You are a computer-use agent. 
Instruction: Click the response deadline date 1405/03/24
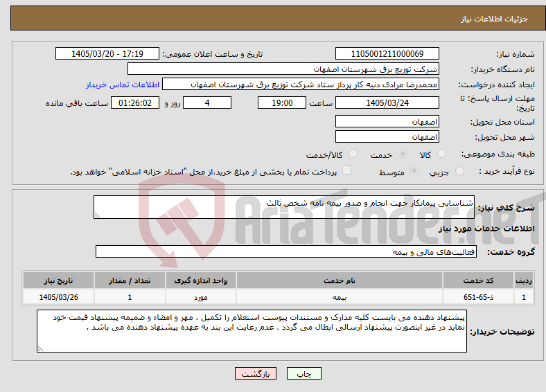pos(387,103)
